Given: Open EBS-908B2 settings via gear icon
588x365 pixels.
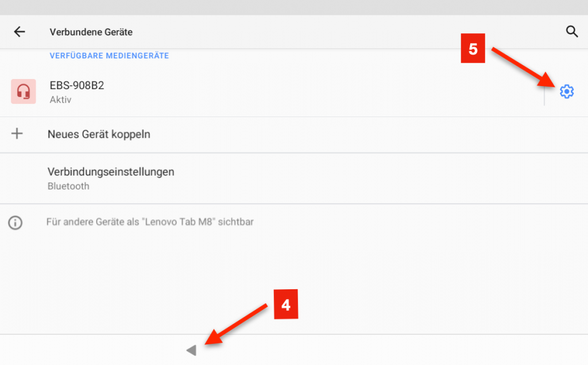Looking at the screenshot, I should click(566, 91).
